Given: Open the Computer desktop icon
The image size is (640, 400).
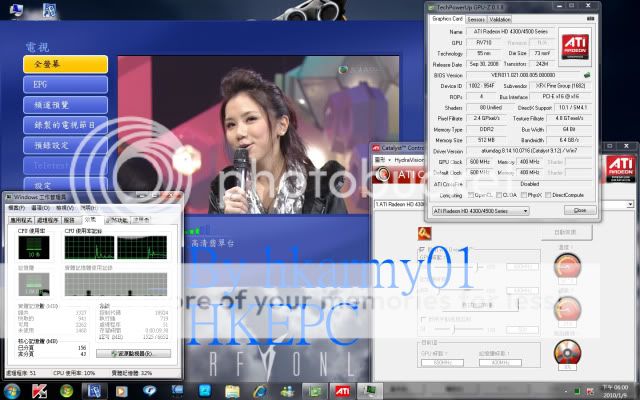Looking at the screenshot, I should (16, 9).
